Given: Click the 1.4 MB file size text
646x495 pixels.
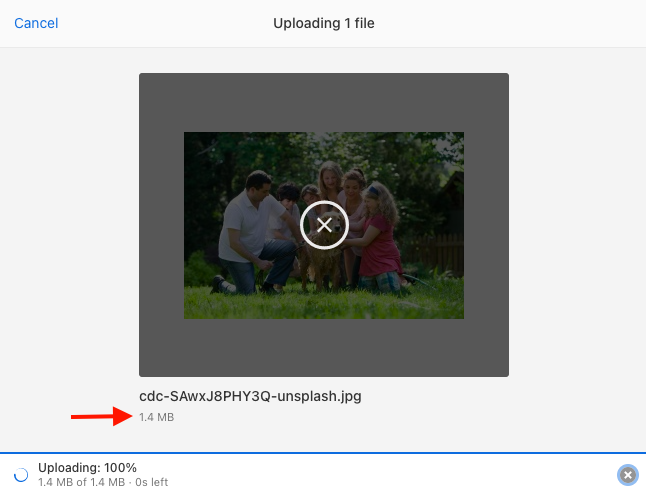Looking at the screenshot, I should 157,417.
